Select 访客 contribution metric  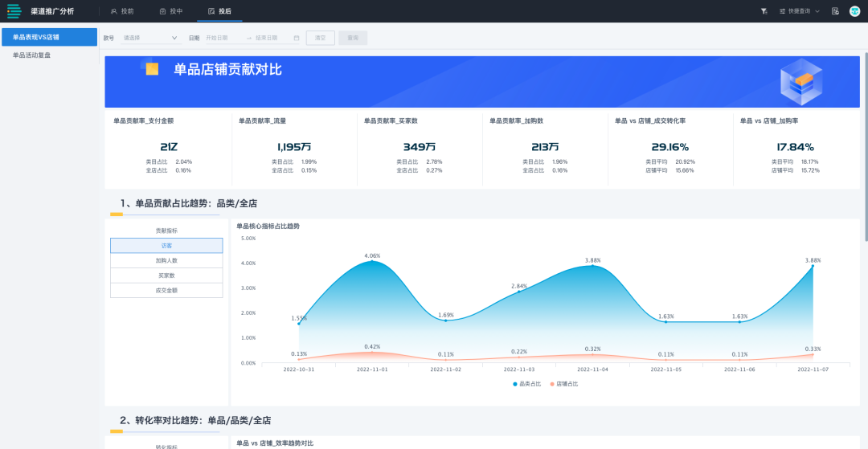[x=166, y=246]
